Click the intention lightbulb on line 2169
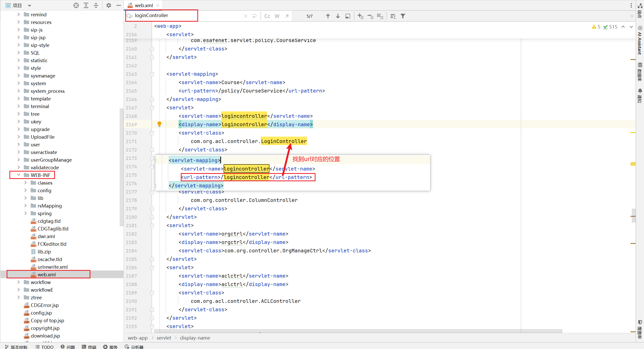This screenshot has width=644, height=349. pyautogui.click(x=159, y=124)
